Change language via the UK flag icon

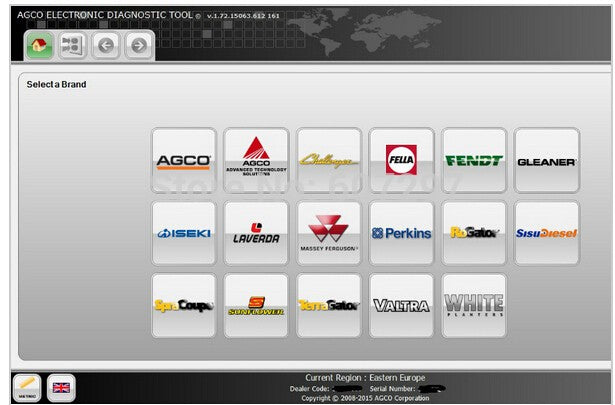pos(62,387)
